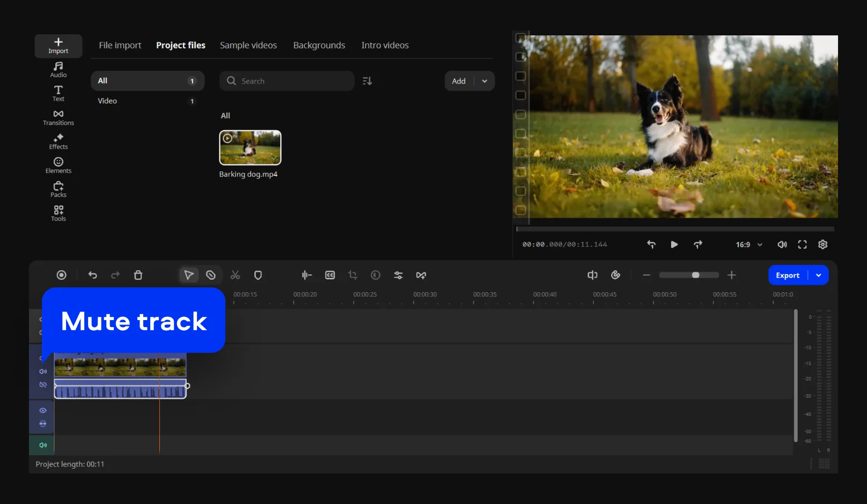Click the timeline zoom slider handle
The width and height of the screenshot is (867, 504).
point(696,275)
